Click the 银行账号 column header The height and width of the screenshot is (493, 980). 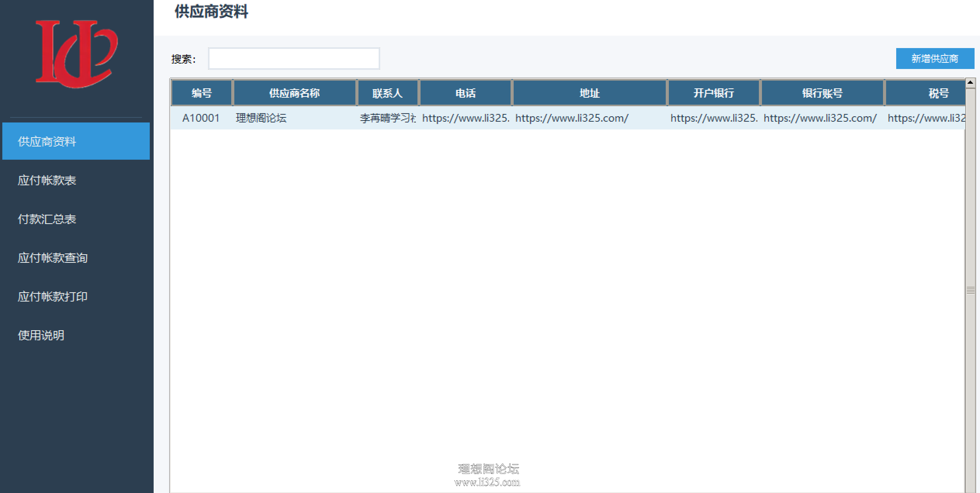(x=822, y=93)
